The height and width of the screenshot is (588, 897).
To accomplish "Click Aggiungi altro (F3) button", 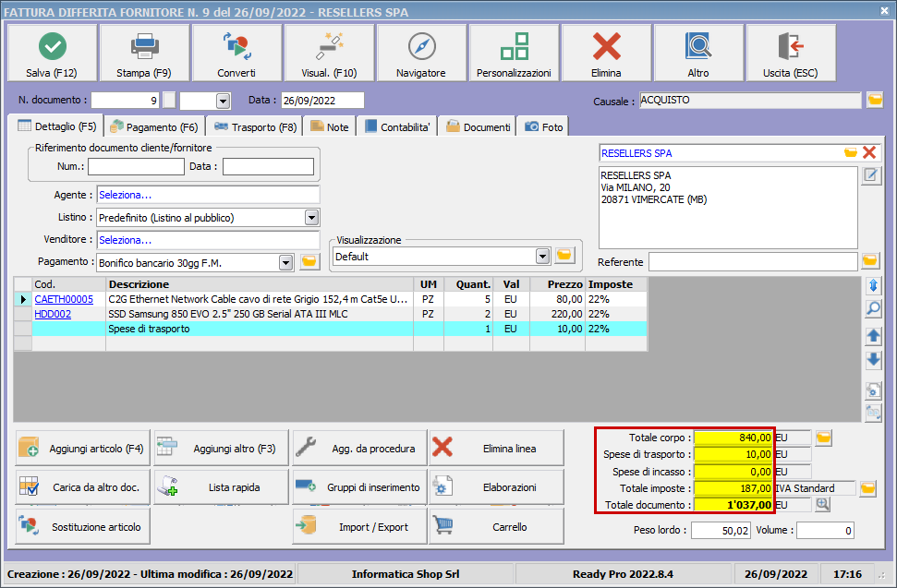I will (221, 448).
